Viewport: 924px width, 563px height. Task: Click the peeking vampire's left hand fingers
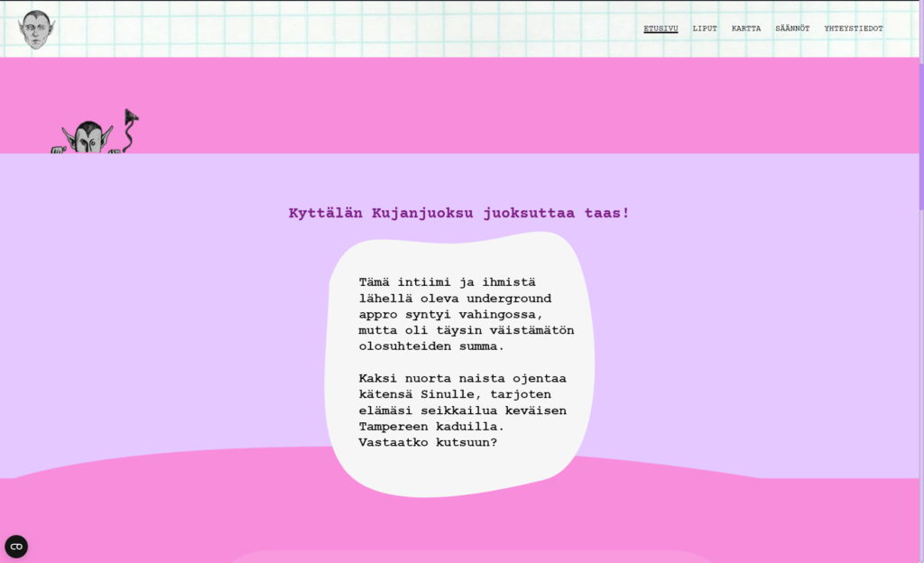coord(58,150)
